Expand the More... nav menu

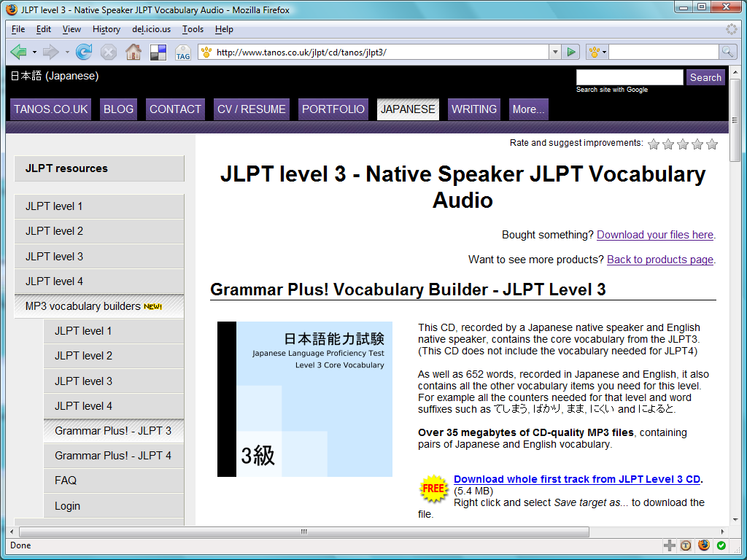[x=529, y=109]
